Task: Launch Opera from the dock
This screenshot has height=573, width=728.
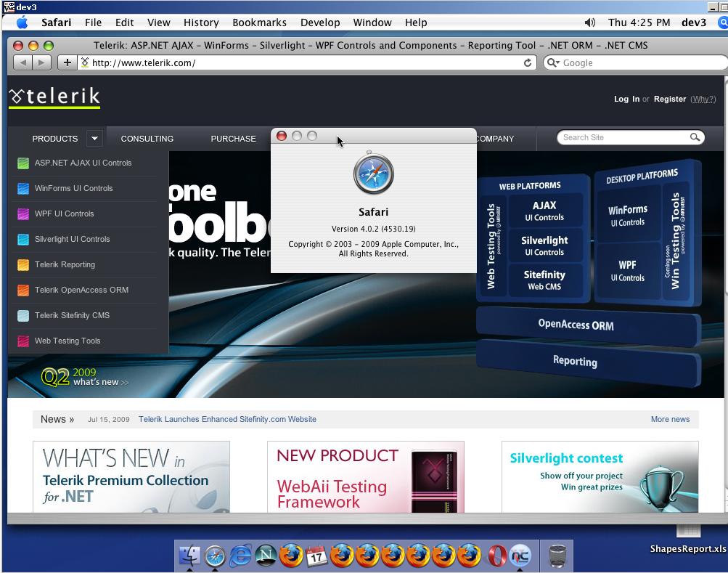Action: click(x=496, y=556)
